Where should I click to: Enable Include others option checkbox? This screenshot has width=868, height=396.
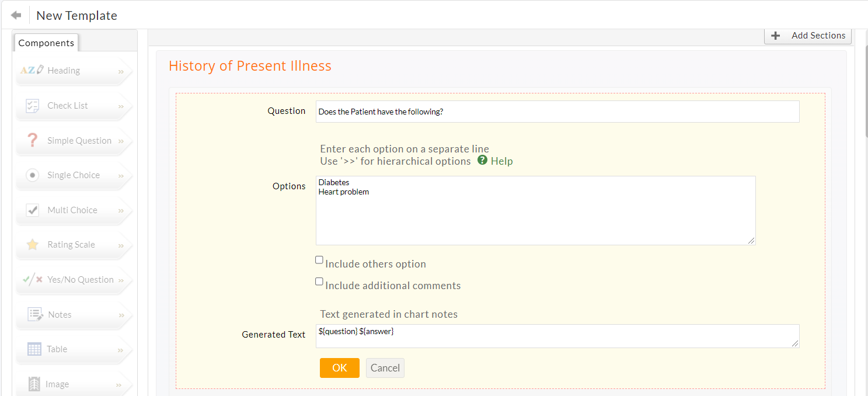click(x=319, y=260)
